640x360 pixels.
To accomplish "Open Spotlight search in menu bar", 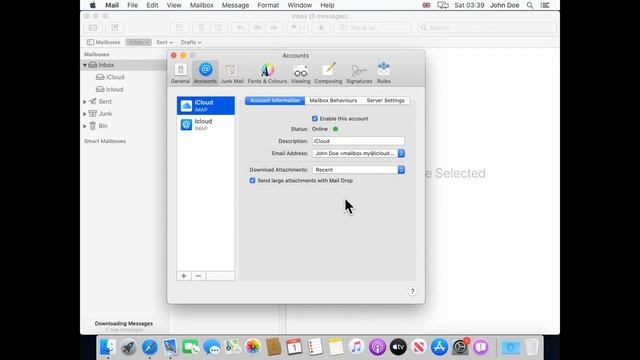I will click(530, 5).
